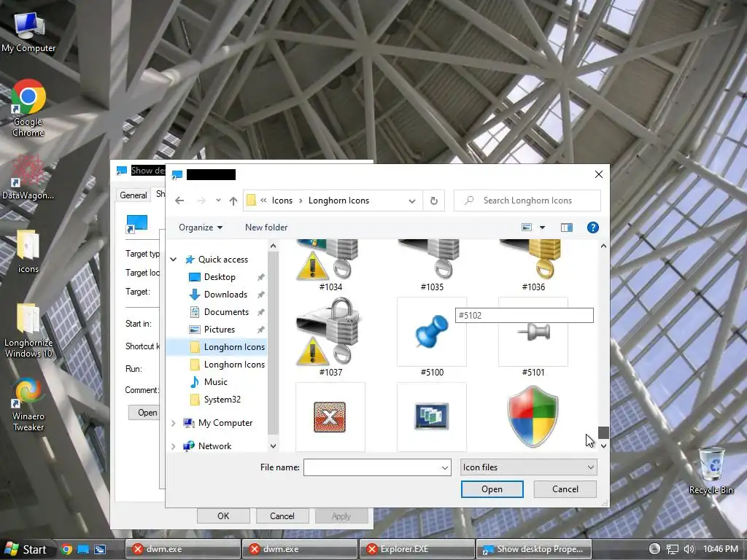
Task: Select the locked drive icon #1034
Action: click(x=330, y=260)
